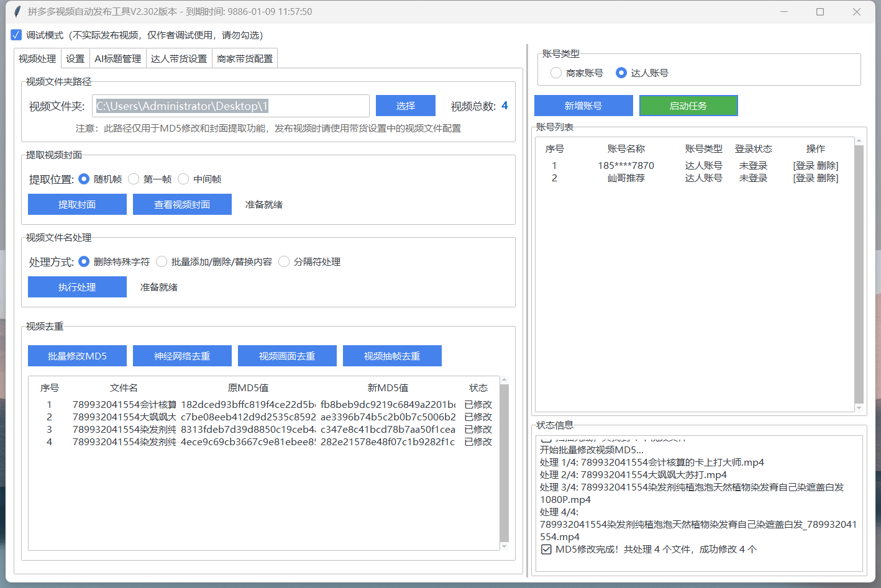Screen dimensions: 881x588
Task: Select file row 789932041554大飒飒大
Action: pyautogui.click(x=124, y=417)
